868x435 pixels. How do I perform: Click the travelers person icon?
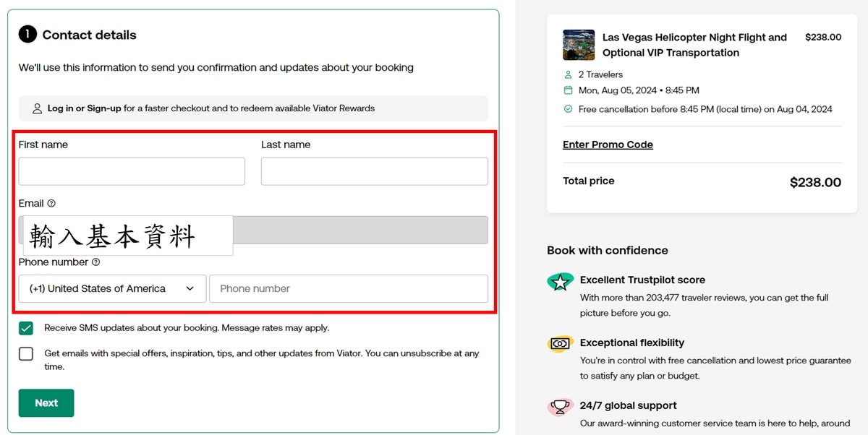coord(568,74)
